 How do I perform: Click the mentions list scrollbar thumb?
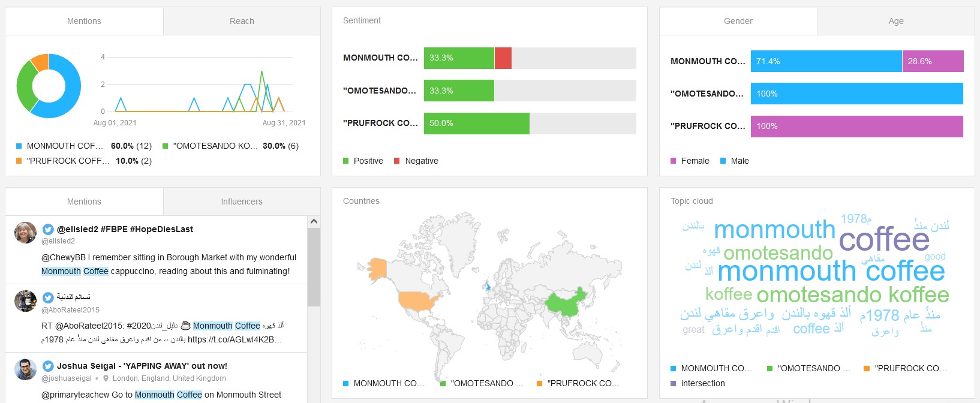coord(314,267)
